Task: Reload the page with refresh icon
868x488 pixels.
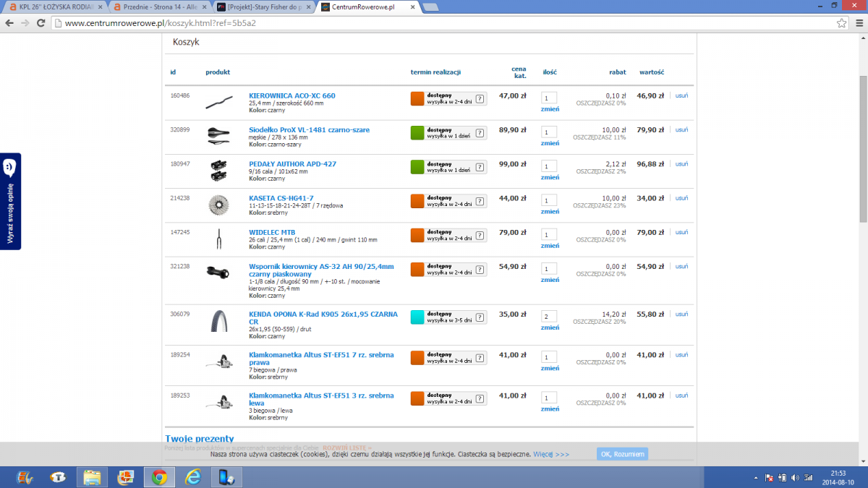Action: point(42,23)
